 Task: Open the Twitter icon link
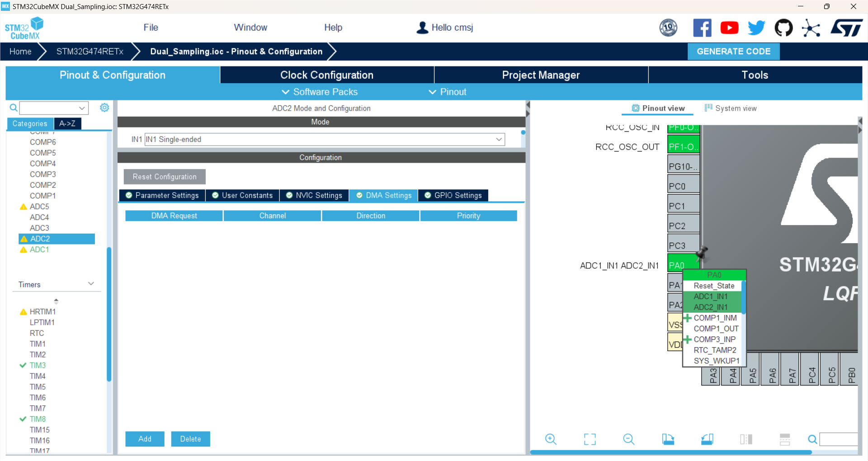point(756,28)
